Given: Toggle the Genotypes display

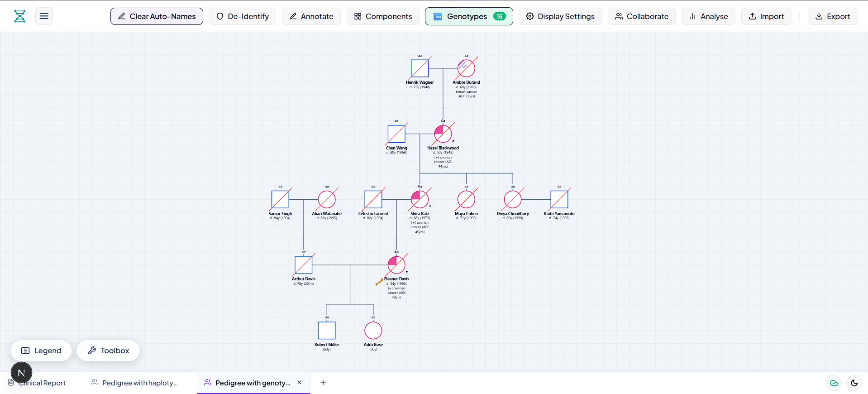Looking at the screenshot, I should [x=469, y=16].
